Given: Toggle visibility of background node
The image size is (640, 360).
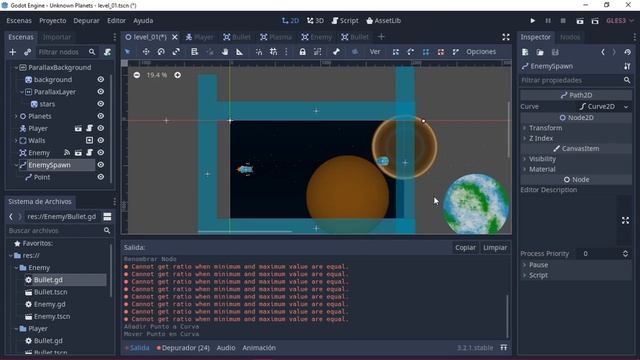Looking at the screenshot, I should [x=100, y=80].
